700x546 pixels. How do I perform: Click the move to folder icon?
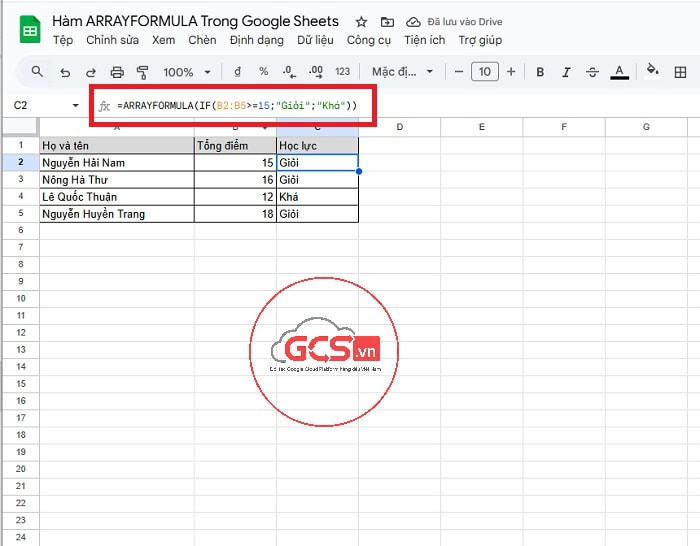coord(386,21)
